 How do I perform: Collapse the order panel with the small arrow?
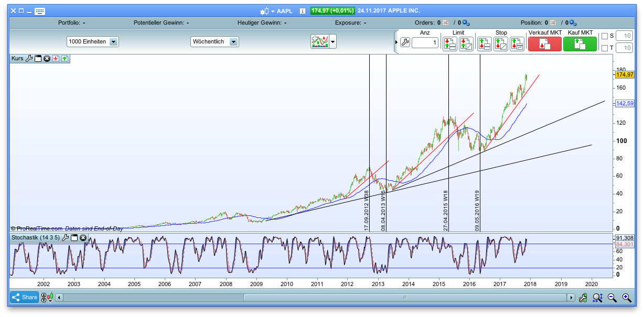396,42
